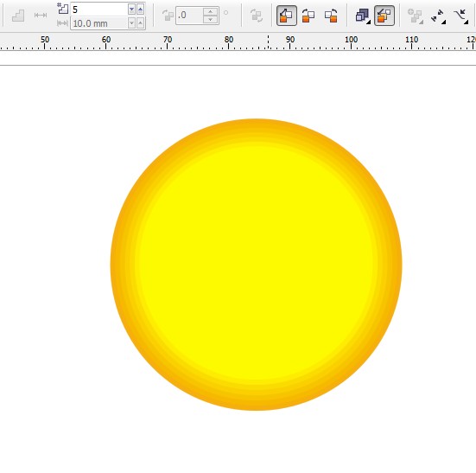Open more blend options

point(416,16)
